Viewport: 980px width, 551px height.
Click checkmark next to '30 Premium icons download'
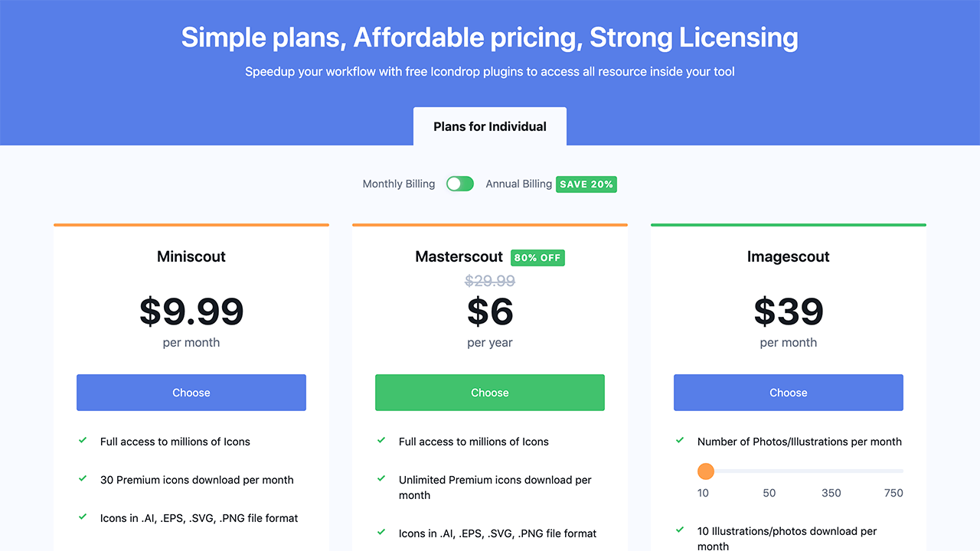[83, 479]
